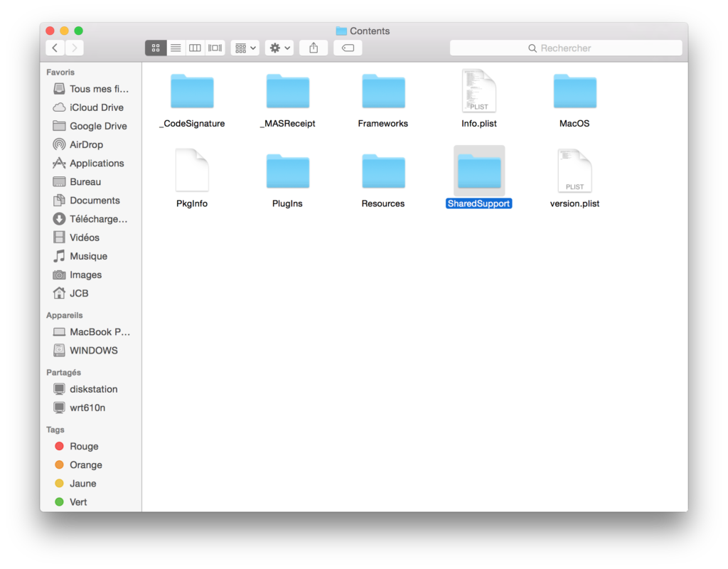Switch to list view mode
Screen dimensions: 728x569
pyautogui.click(x=176, y=48)
